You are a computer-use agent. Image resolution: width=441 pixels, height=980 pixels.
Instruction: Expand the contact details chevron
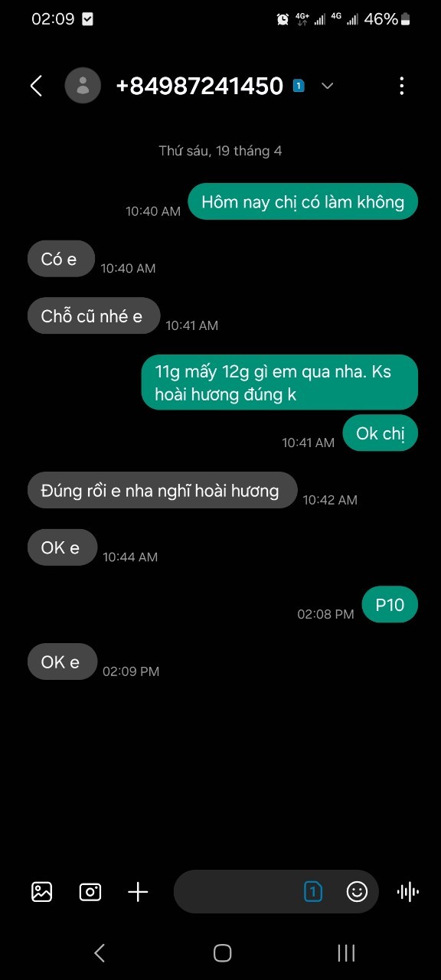[x=327, y=86]
